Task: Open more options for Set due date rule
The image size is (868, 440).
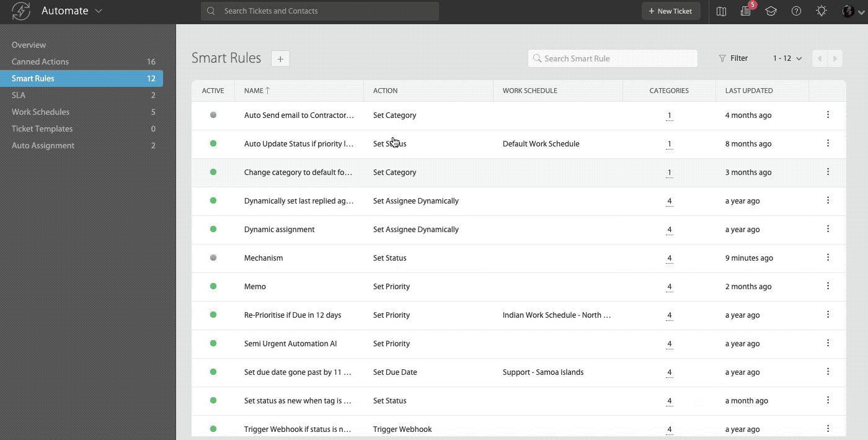Action: (x=828, y=372)
